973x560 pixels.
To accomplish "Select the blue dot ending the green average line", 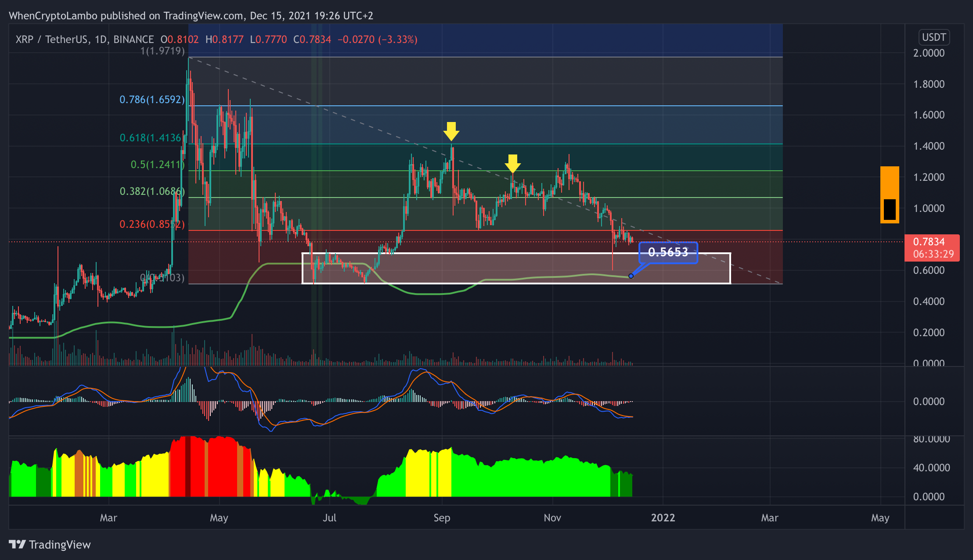I will click(631, 276).
